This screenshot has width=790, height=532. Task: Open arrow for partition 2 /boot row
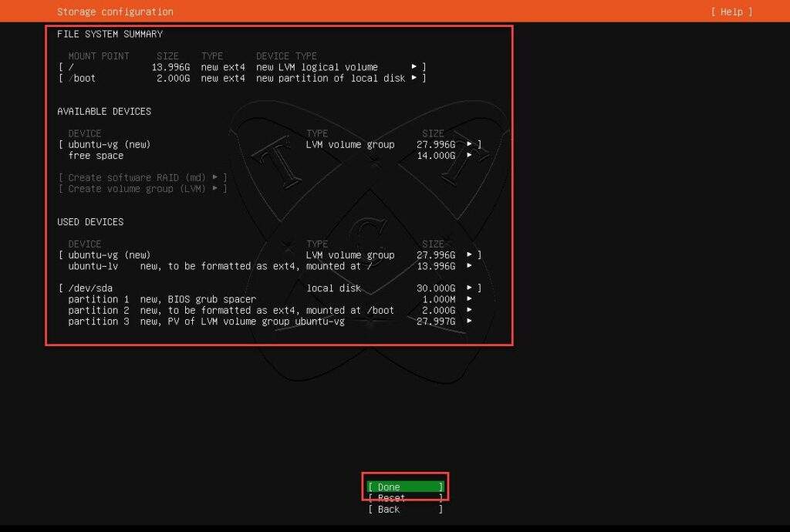pos(470,310)
